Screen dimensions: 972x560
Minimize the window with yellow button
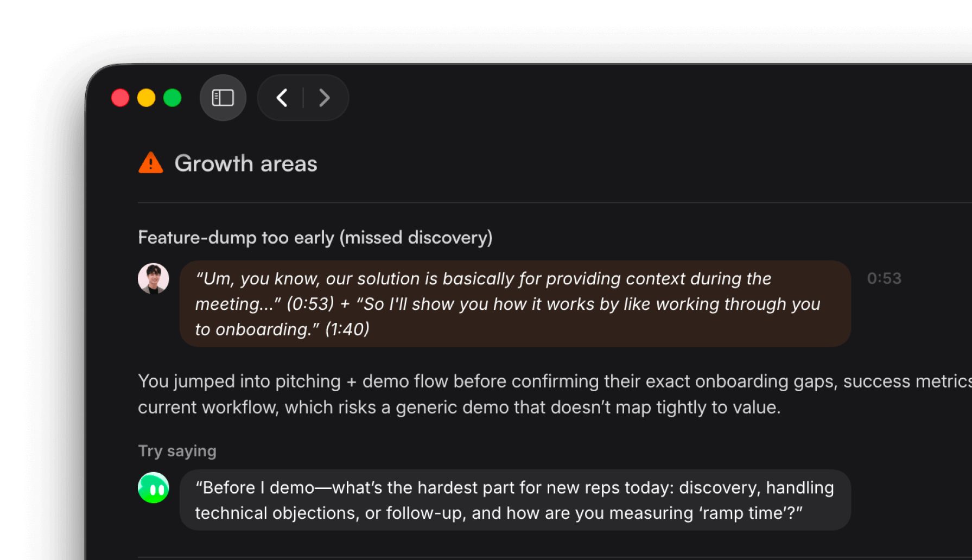pyautogui.click(x=146, y=98)
